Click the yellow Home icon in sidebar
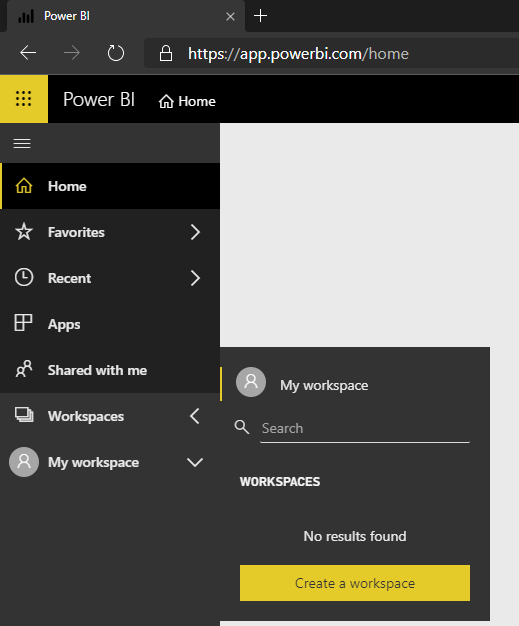Viewport: 519px width, 626px height. point(24,186)
